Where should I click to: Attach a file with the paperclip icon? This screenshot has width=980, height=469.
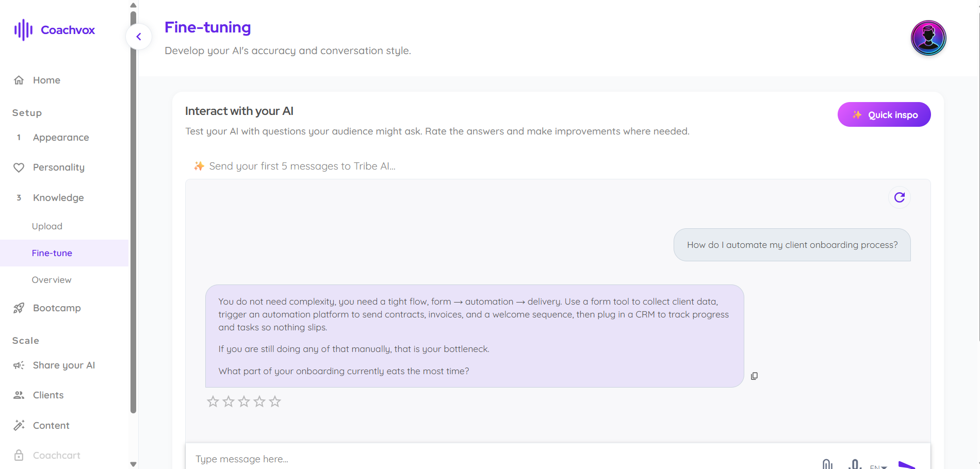pos(827,464)
